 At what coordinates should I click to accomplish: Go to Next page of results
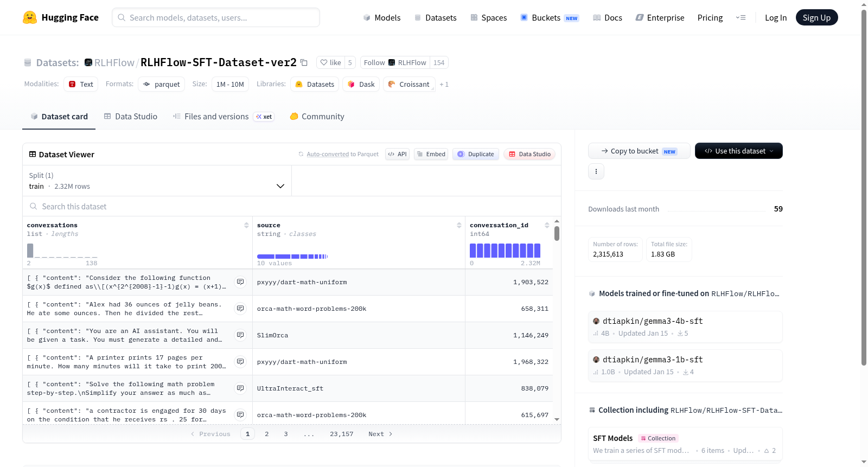click(x=380, y=434)
